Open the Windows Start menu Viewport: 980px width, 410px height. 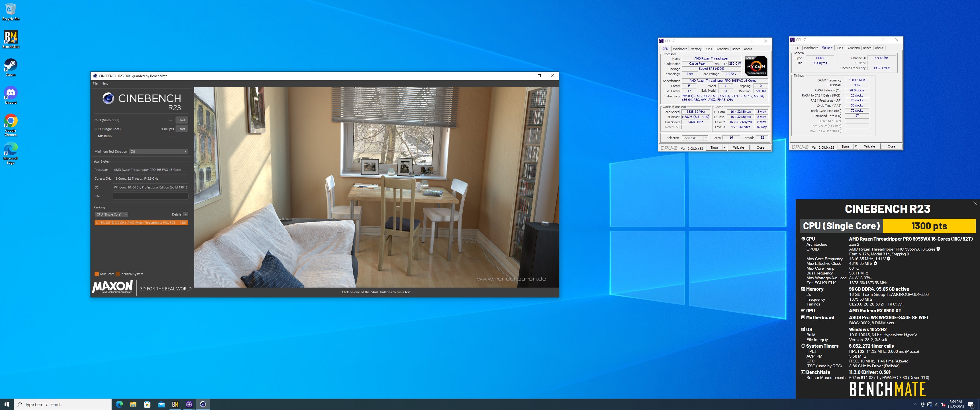point(7,404)
